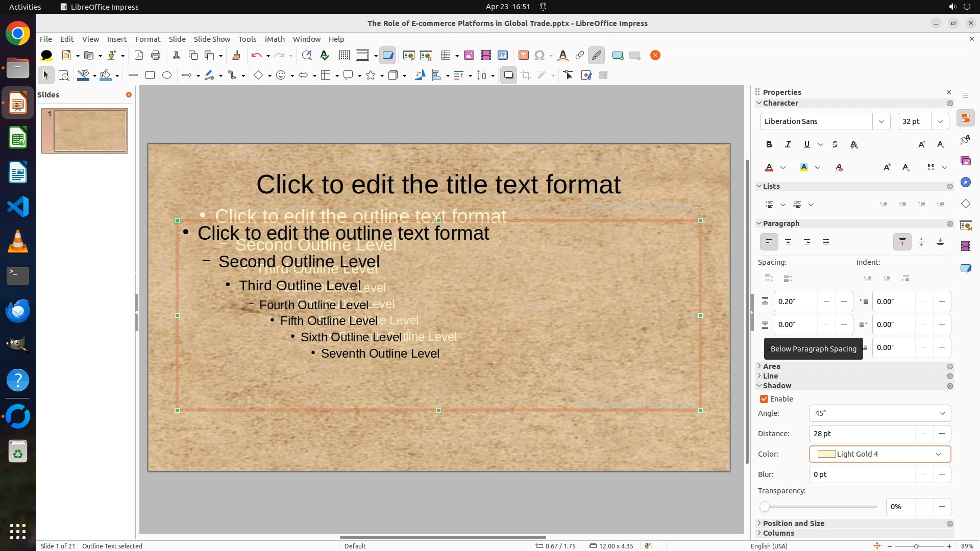Expand the Position and Size section
Viewport: 980px width, 551px height.
793,523
